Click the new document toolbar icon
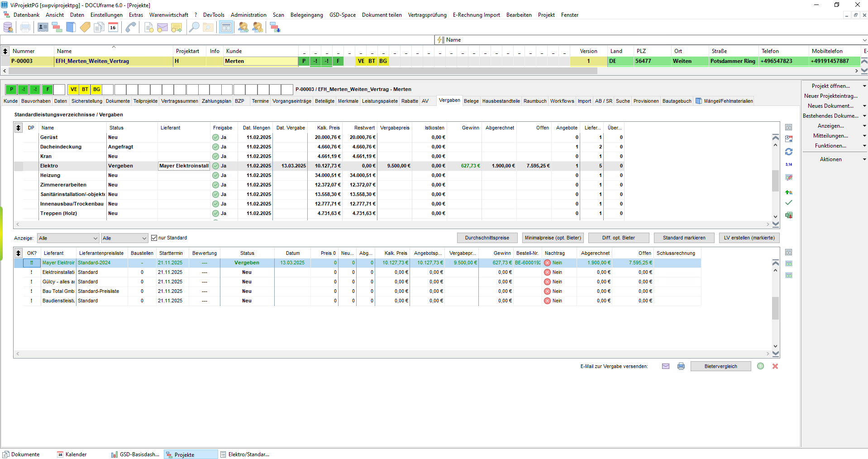 [149, 27]
